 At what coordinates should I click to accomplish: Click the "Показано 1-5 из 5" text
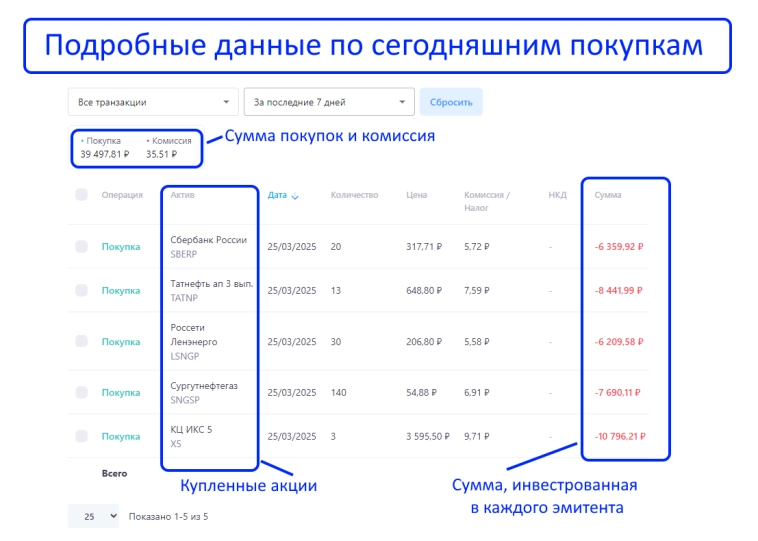tap(168, 516)
